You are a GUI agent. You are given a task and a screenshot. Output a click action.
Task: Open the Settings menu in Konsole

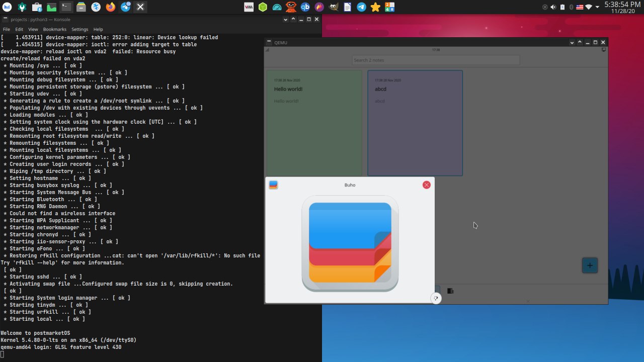79,29
